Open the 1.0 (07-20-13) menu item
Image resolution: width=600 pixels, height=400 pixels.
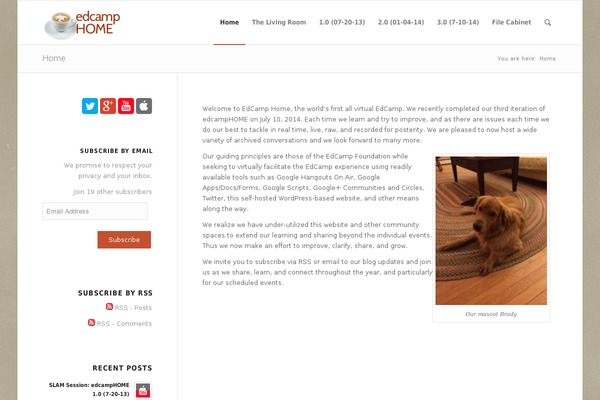pos(342,22)
